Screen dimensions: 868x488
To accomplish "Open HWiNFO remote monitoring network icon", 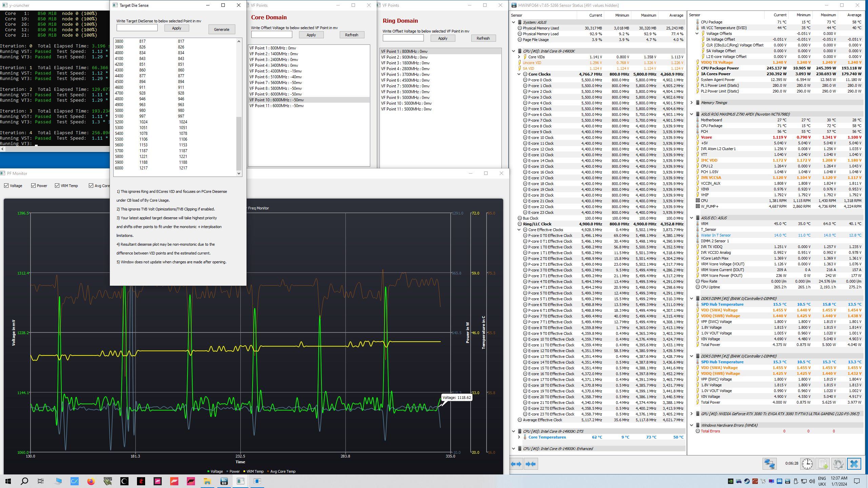I will 769,464.
